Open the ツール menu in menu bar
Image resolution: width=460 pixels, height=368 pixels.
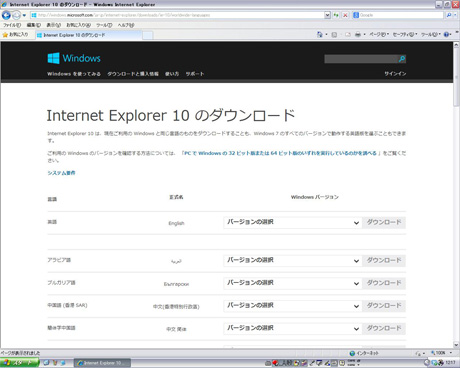click(x=104, y=25)
